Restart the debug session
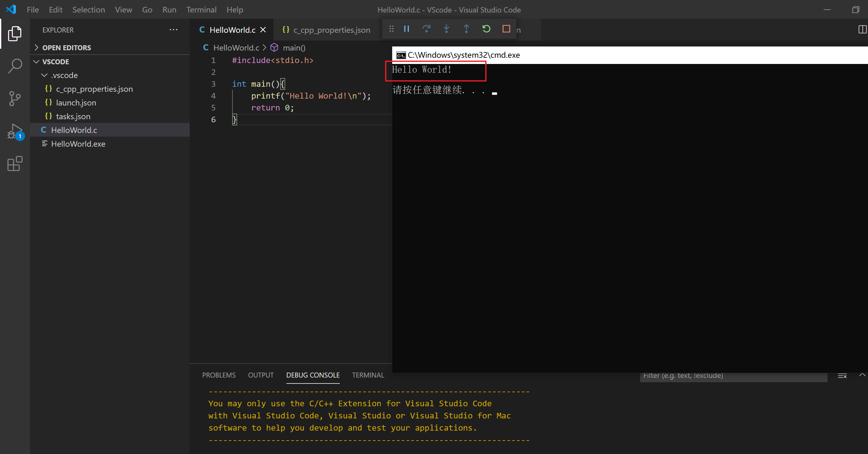 pos(486,29)
